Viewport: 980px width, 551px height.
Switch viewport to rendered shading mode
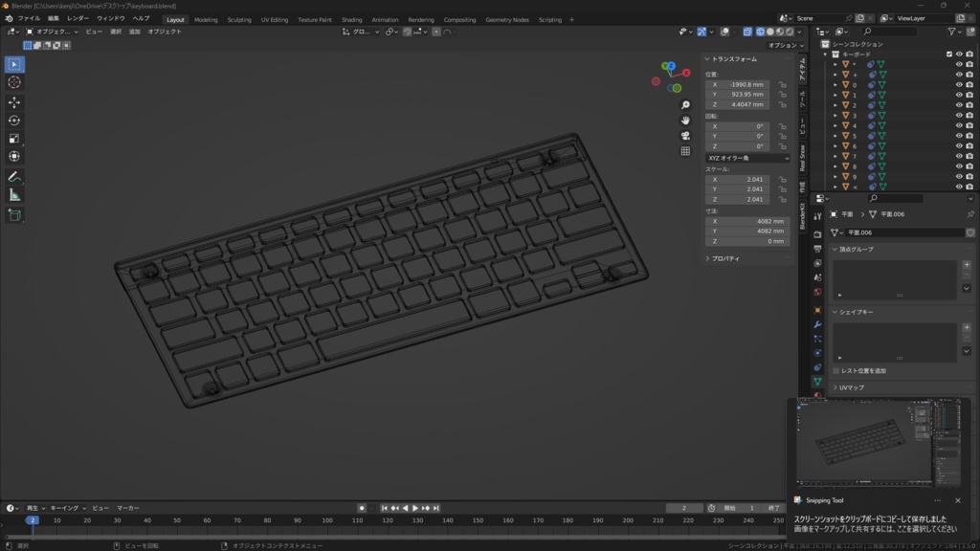click(x=789, y=32)
